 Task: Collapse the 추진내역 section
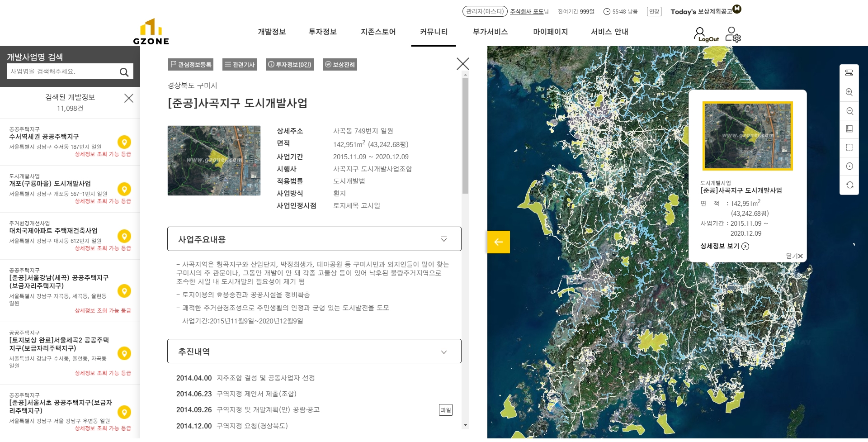point(444,352)
